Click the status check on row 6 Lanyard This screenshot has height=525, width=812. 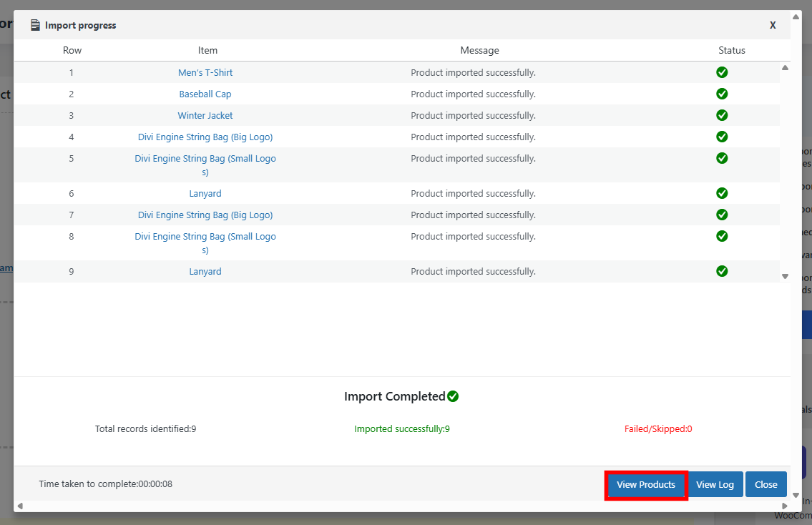click(722, 193)
